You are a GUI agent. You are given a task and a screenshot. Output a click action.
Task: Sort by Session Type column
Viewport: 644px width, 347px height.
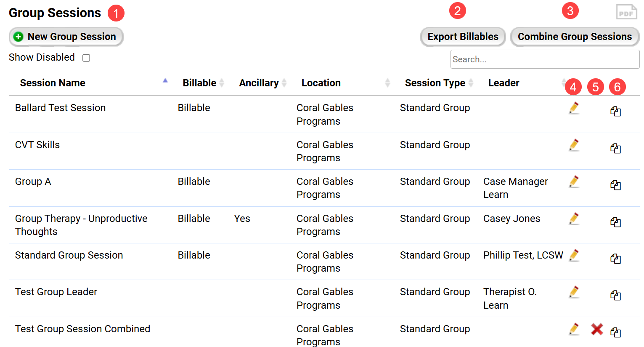pos(435,83)
